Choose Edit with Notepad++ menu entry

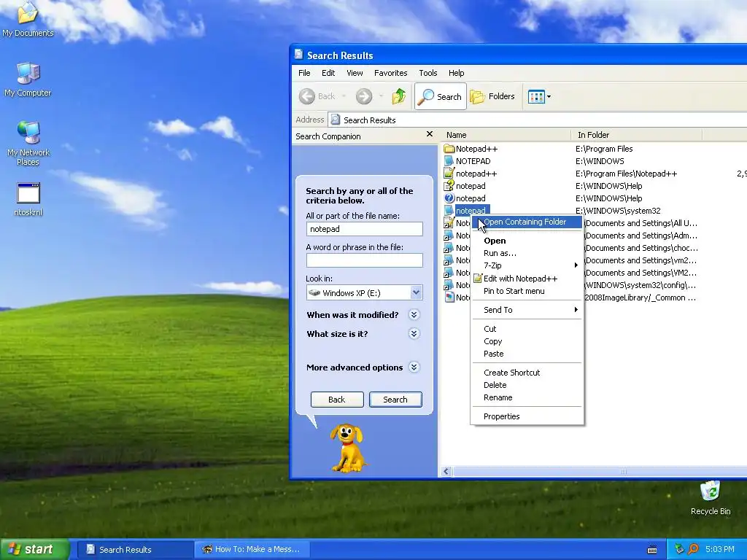[527, 279]
